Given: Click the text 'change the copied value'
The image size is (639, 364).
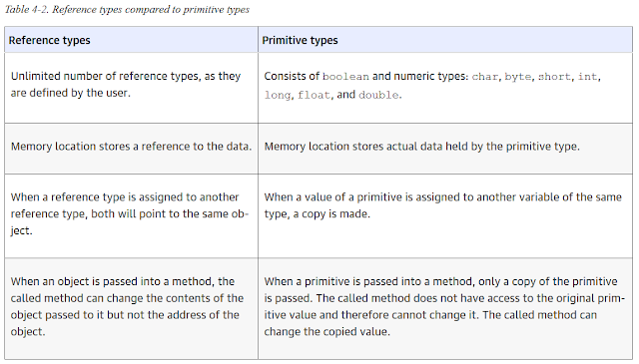Looking at the screenshot, I should tap(326, 332).
